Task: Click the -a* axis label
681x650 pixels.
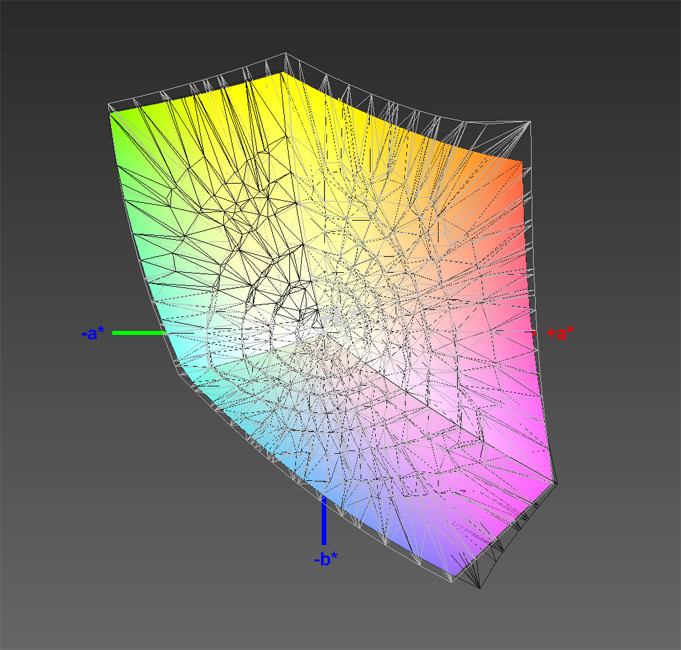Action: click(93, 333)
